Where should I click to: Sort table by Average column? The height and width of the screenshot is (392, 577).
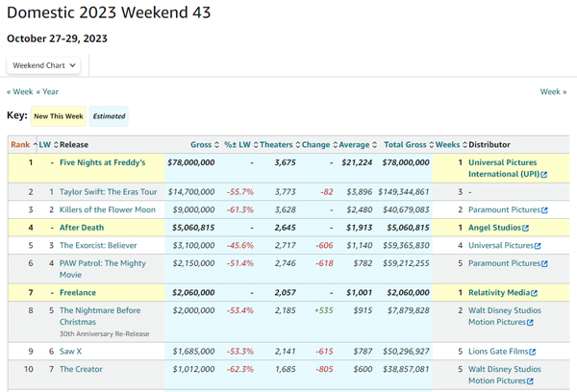(x=358, y=144)
